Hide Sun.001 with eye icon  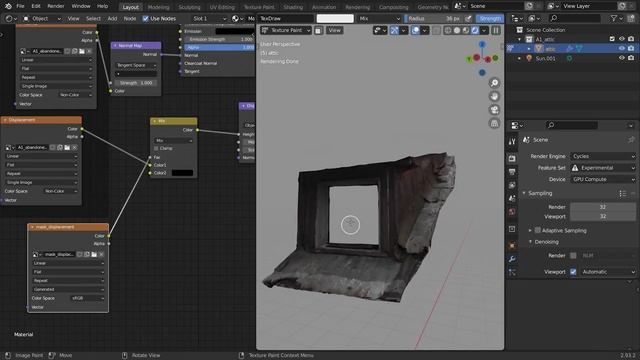(x=622, y=58)
